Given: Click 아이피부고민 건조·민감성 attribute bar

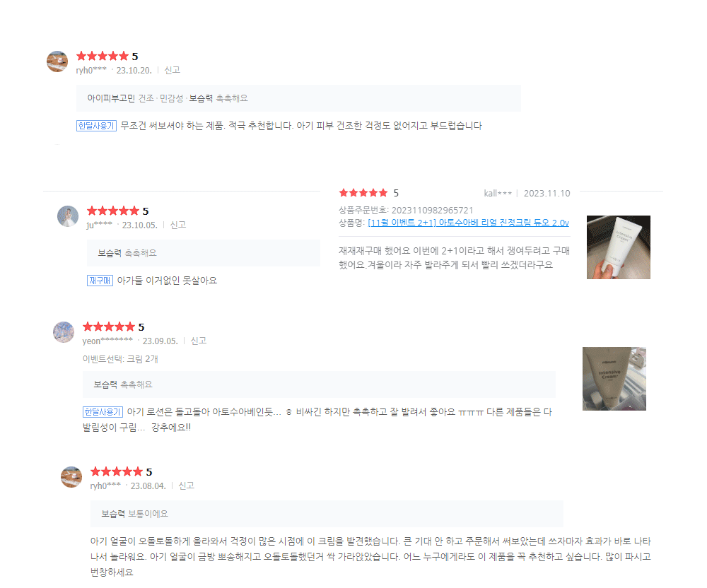Looking at the screenshot, I should click(x=298, y=98).
